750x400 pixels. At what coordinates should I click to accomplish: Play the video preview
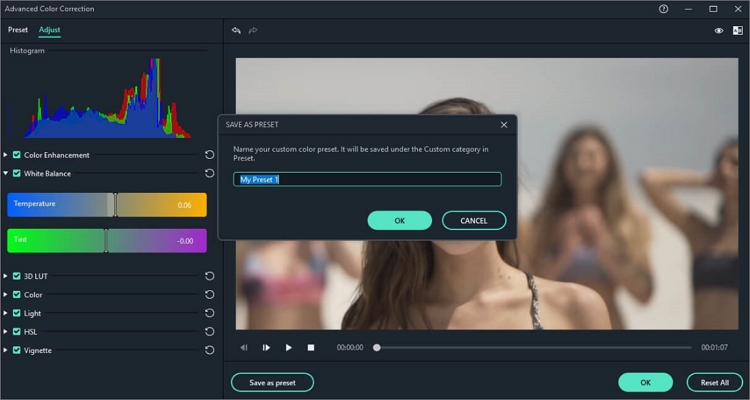[288, 347]
